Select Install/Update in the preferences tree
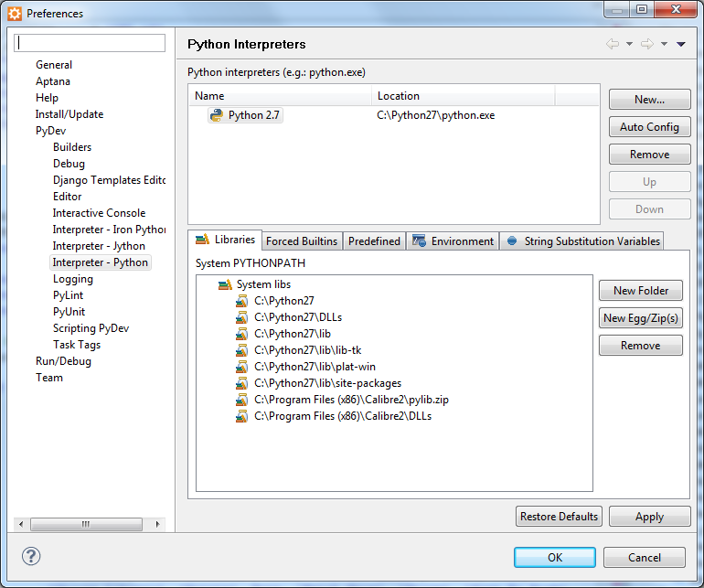Image resolution: width=704 pixels, height=588 pixels. (x=69, y=114)
